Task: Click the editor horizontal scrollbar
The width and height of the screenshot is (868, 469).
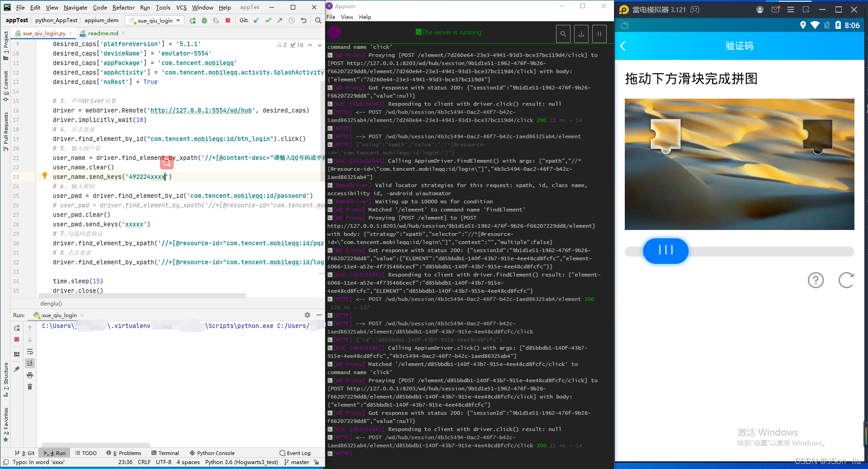Action: [x=142, y=295]
